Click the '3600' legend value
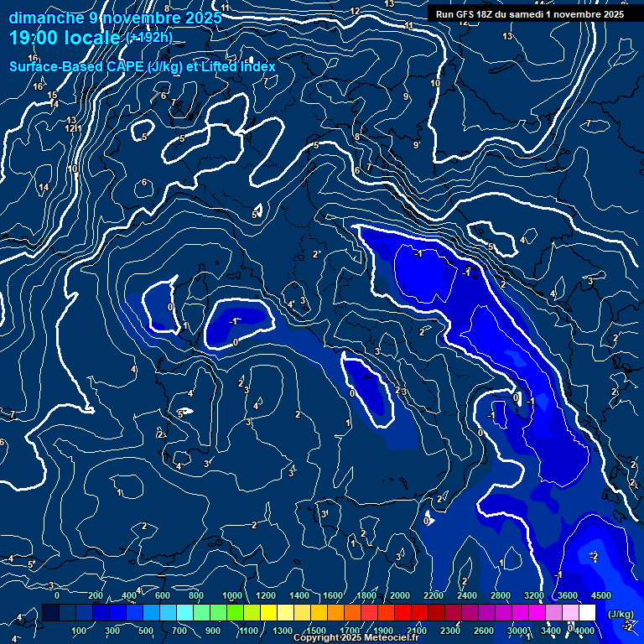Screen dimensions: 644x644 coord(568,595)
